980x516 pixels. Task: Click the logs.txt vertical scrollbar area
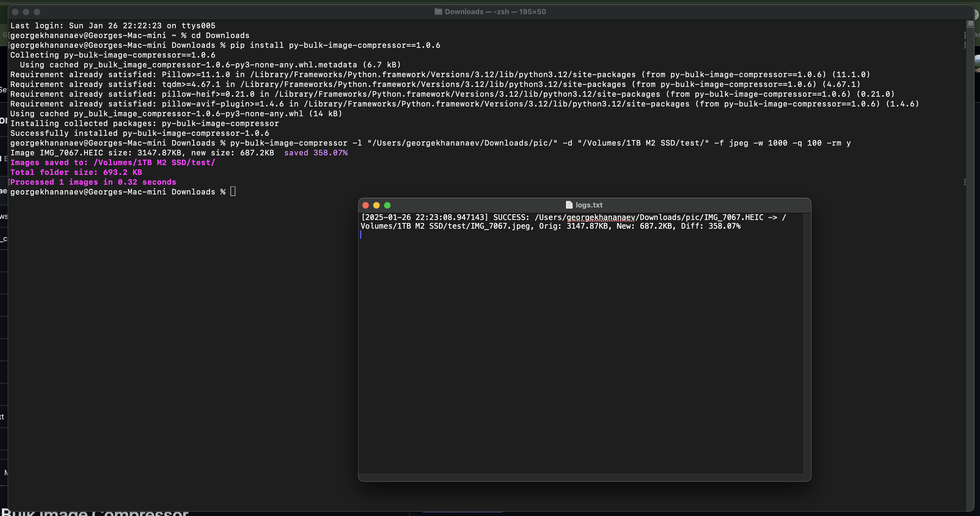tap(807, 342)
